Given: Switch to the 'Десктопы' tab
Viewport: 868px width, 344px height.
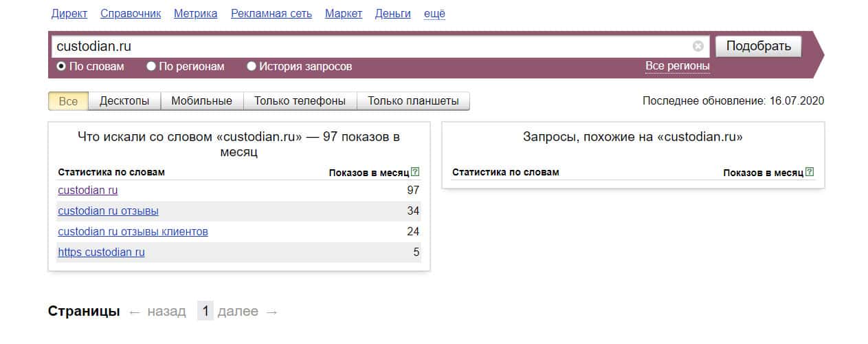Looking at the screenshot, I should click(x=124, y=101).
